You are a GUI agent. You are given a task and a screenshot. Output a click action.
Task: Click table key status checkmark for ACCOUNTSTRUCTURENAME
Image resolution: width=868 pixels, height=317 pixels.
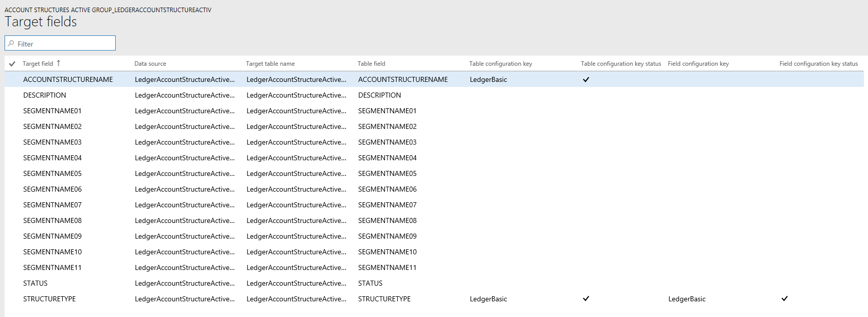click(x=586, y=79)
